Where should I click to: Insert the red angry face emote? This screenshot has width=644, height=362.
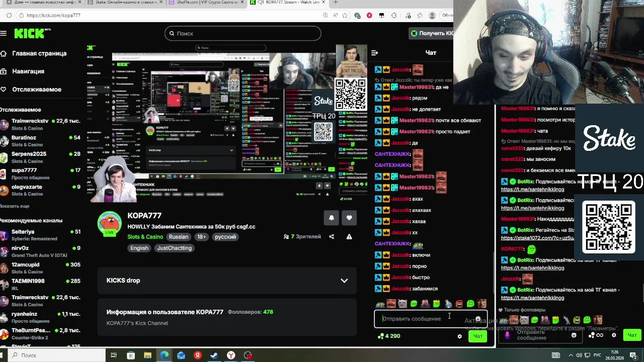459,304
